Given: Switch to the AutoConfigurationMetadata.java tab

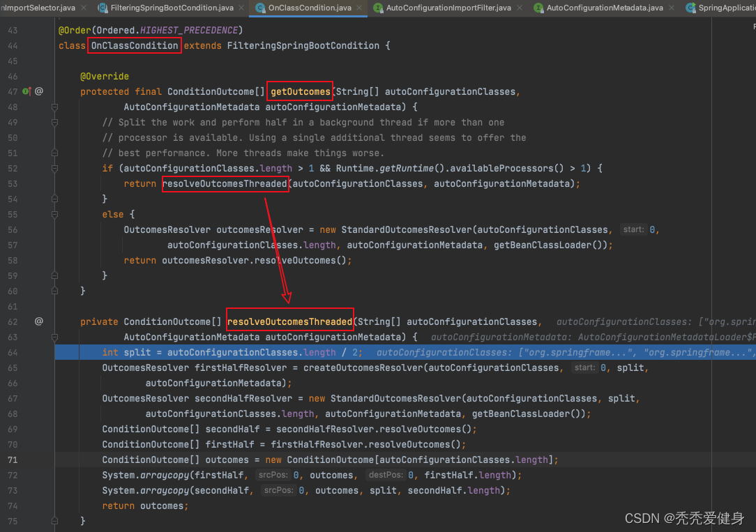Looking at the screenshot, I should 604,8.
